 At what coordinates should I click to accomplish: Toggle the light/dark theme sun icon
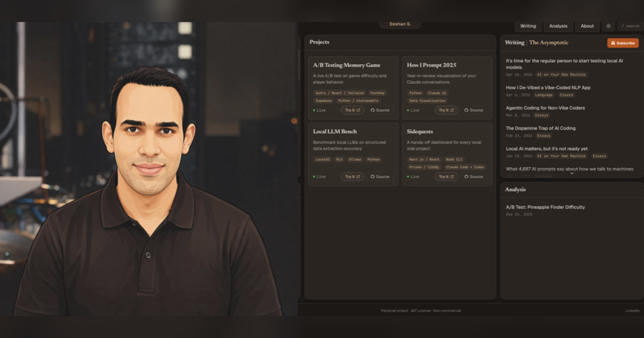(608, 26)
